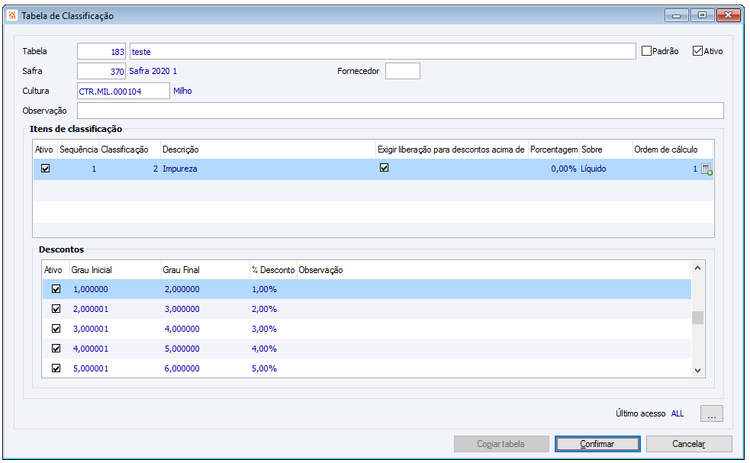Screen dimensions: 750x463
Task: Click the 4,00% discount value
Action: [264, 349]
